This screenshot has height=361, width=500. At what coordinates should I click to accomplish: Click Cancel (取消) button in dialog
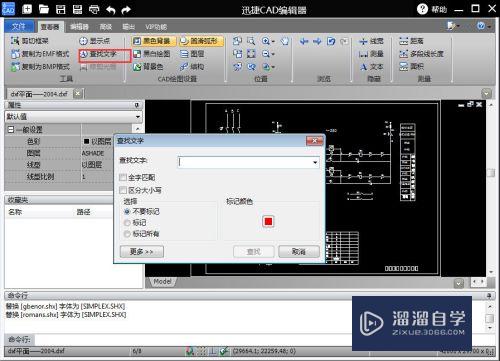tap(299, 251)
